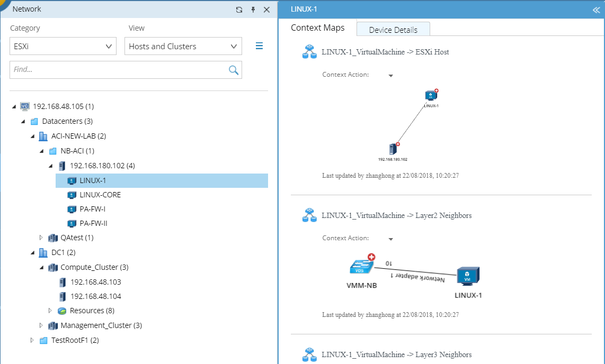Select LINUX-CORE in the tree
The image size is (605, 364).
point(100,195)
